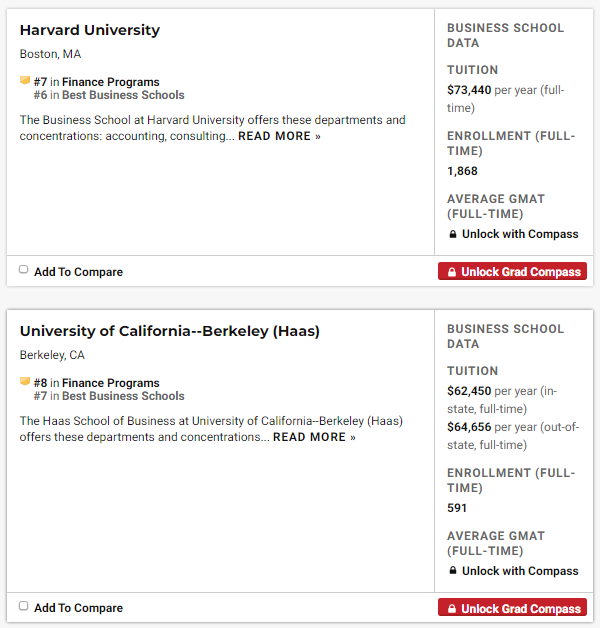Open Best Business Schools link under Harvard
The width and height of the screenshot is (600, 628).
(123, 95)
